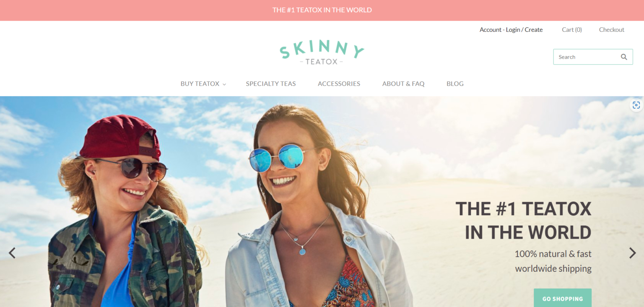Click the Go Shopping button
The width and height of the screenshot is (644, 307).
[x=563, y=298]
